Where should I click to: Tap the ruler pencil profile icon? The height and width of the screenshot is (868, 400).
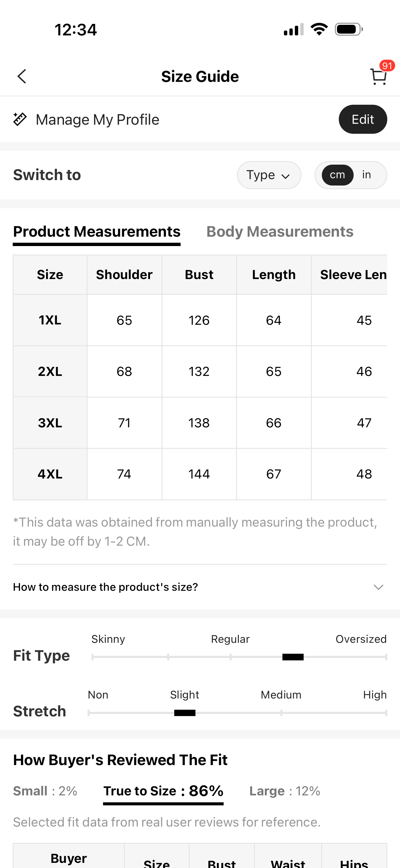[20, 119]
